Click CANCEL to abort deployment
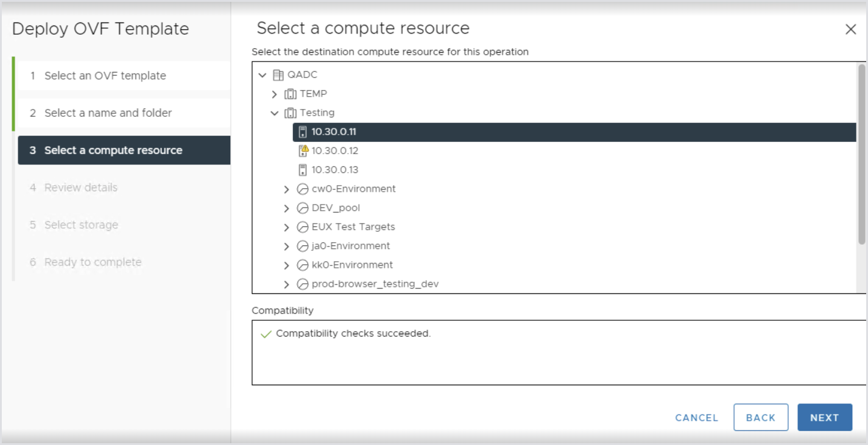 coord(696,418)
